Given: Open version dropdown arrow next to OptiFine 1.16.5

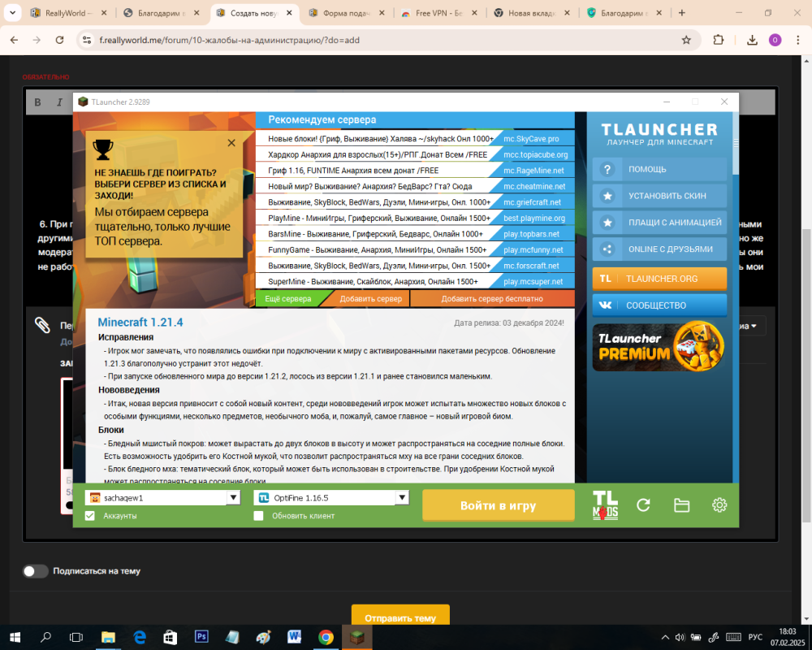Looking at the screenshot, I should (x=403, y=497).
